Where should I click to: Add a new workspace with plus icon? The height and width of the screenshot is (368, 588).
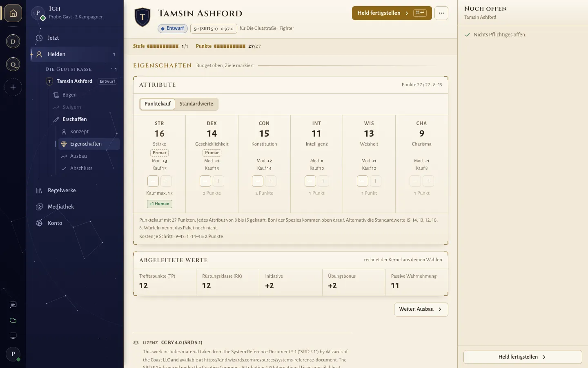click(13, 87)
